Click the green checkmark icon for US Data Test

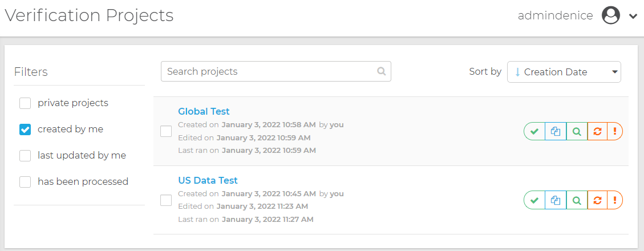tap(534, 200)
